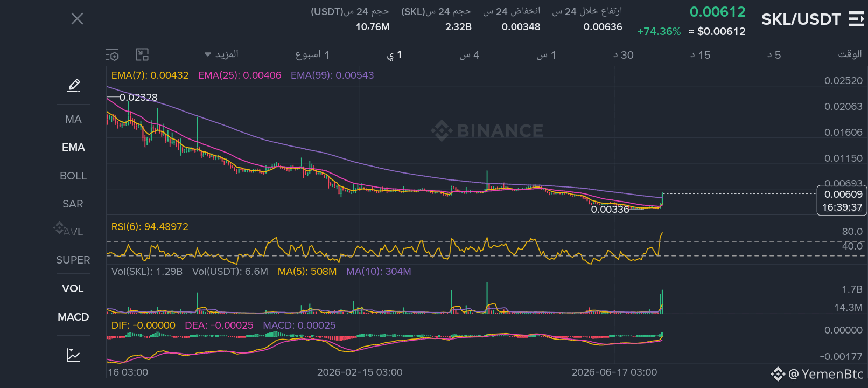Viewport: 868px width, 388px height.
Task: Open chart indicator settings icon
Action: point(112,54)
